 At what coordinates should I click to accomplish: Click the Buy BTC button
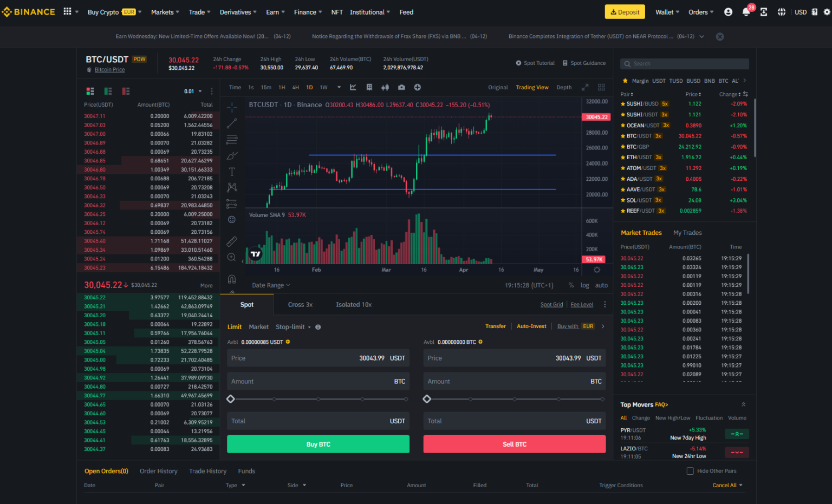click(x=318, y=444)
